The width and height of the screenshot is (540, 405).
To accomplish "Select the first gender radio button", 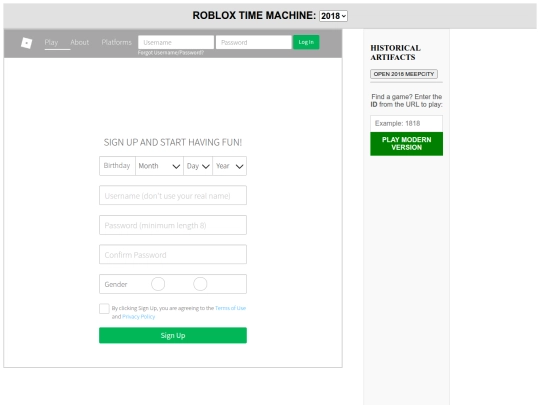I will pos(158,284).
